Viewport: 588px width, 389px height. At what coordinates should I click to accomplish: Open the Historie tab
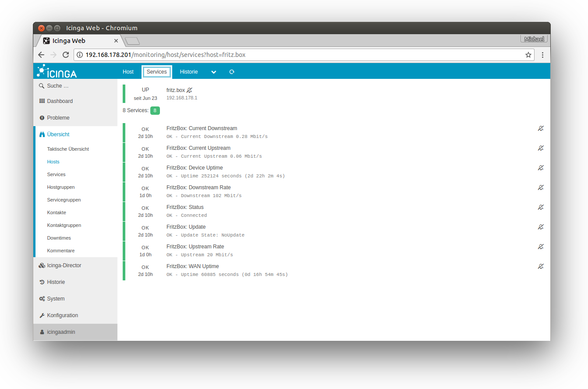coord(189,72)
